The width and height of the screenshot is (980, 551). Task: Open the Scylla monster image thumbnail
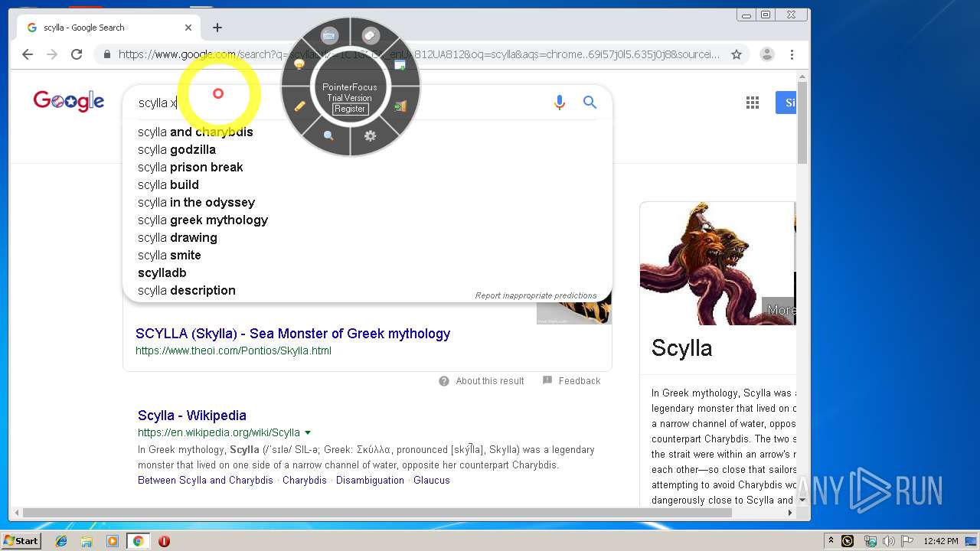[x=717, y=263]
